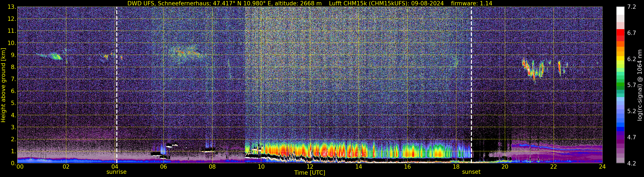Click the 'sunrise' label below time axis
Screen dimensions: 644x177
click(x=116, y=172)
